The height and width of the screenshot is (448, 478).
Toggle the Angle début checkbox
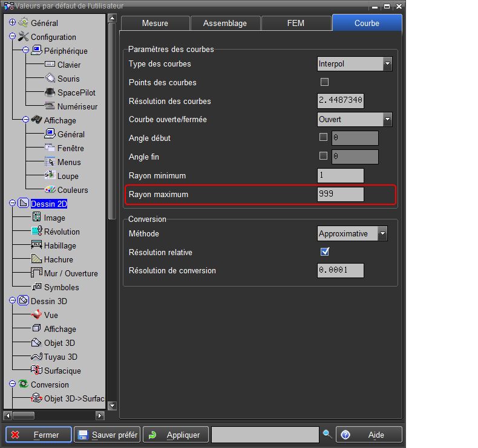click(324, 138)
